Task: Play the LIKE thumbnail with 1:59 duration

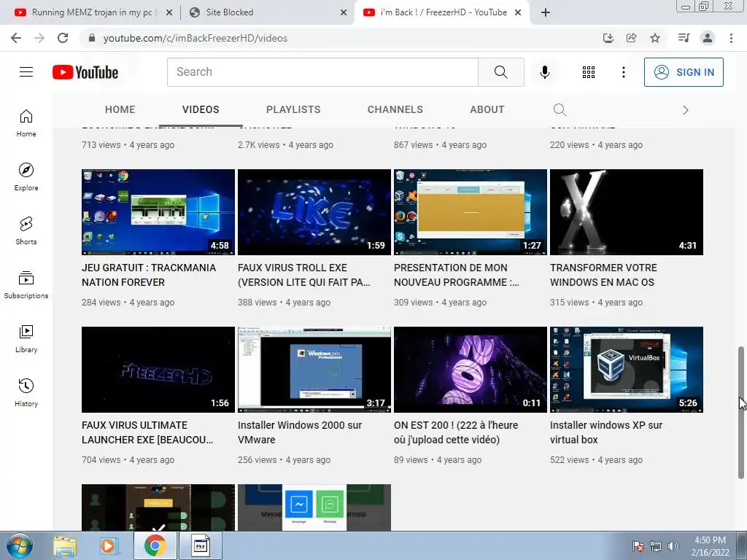Action: point(314,212)
